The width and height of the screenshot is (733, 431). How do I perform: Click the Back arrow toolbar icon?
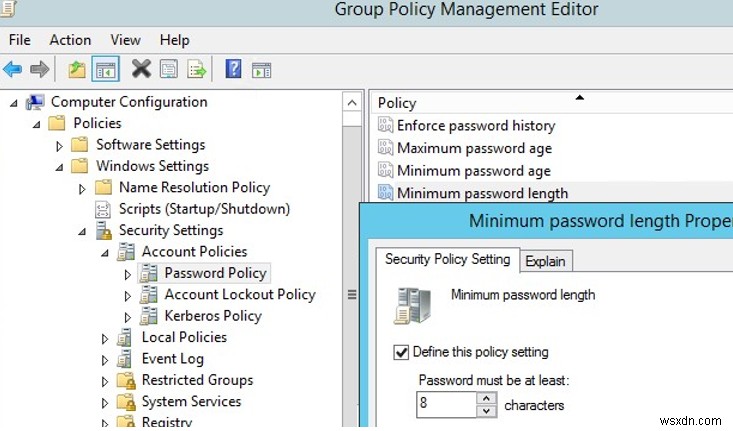point(13,69)
